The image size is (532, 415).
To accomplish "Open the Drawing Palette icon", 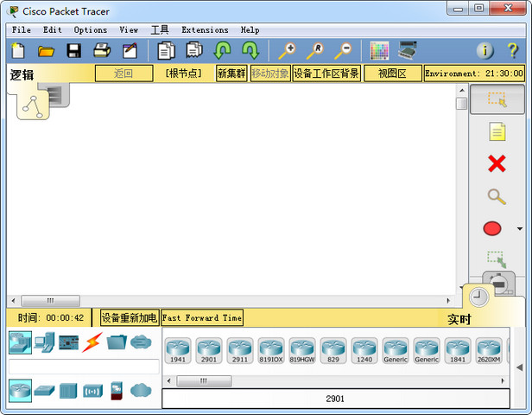I will (x=379, y=51).
